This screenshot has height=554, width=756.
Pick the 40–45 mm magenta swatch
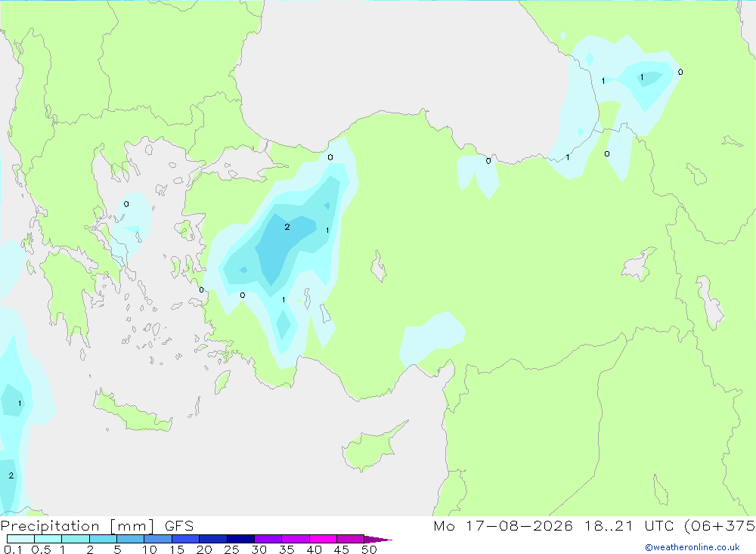[x=323, y=539]
